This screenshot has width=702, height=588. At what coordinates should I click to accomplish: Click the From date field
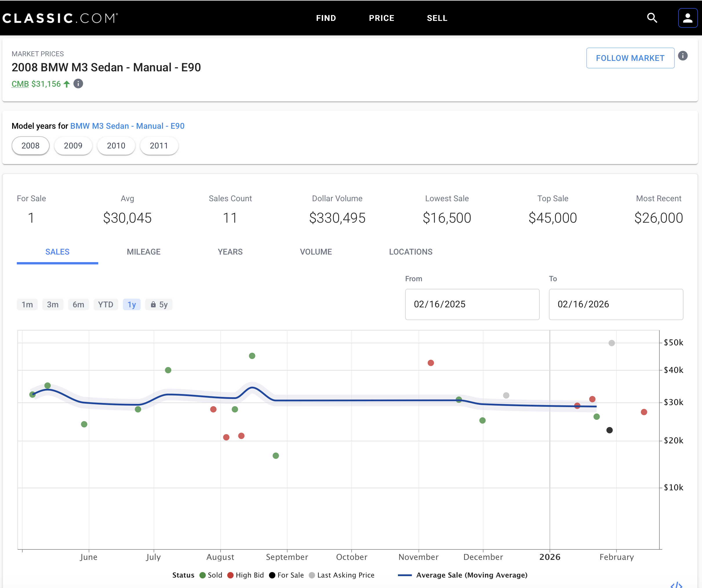(x=472, y=304)
